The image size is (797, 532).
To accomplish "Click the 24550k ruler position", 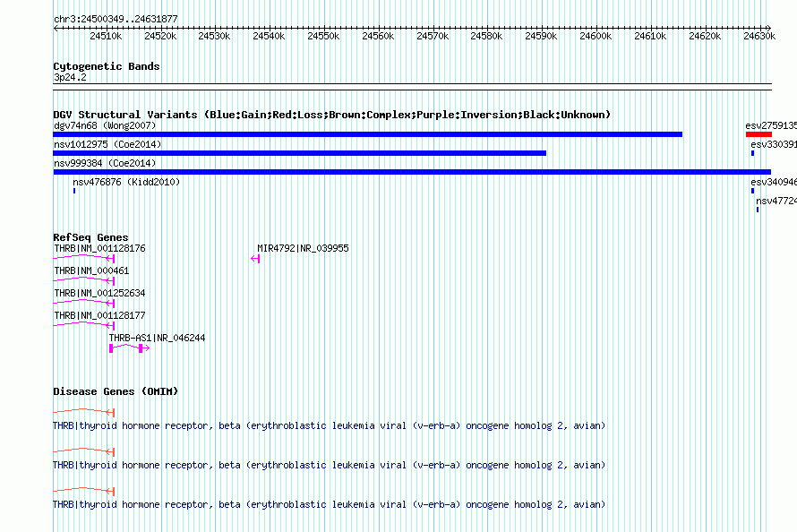I will 323,36.
